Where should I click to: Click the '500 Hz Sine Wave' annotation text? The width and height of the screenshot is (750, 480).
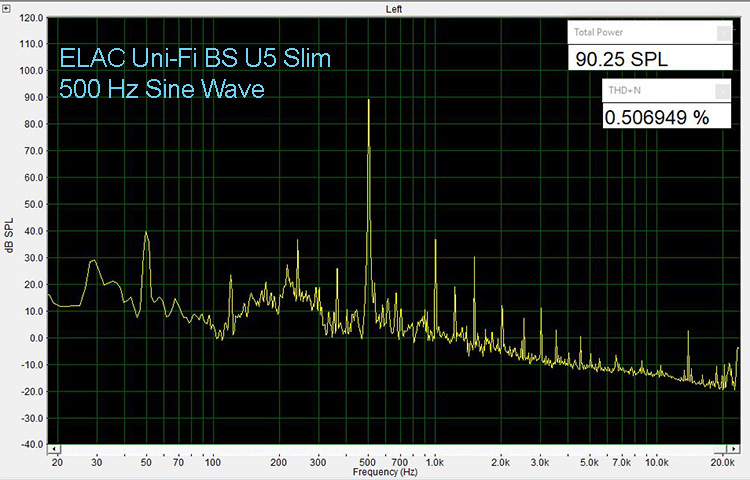coord(161,88)
